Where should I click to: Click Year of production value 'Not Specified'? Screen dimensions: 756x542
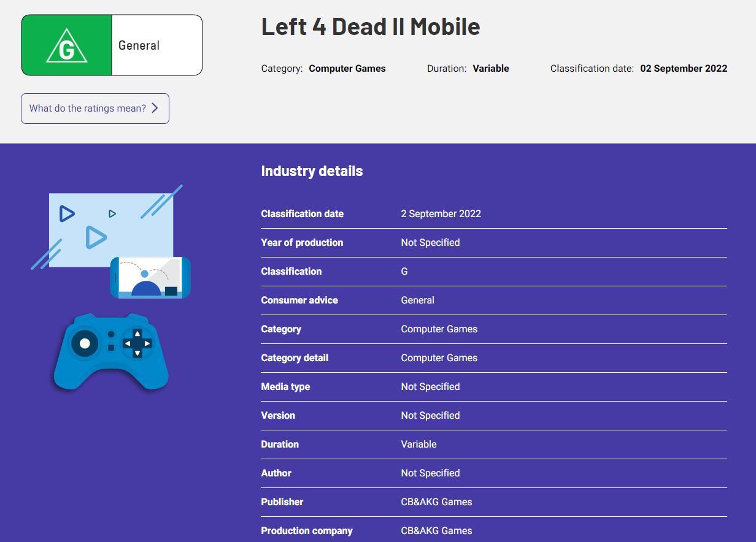(x=430, y=243)
